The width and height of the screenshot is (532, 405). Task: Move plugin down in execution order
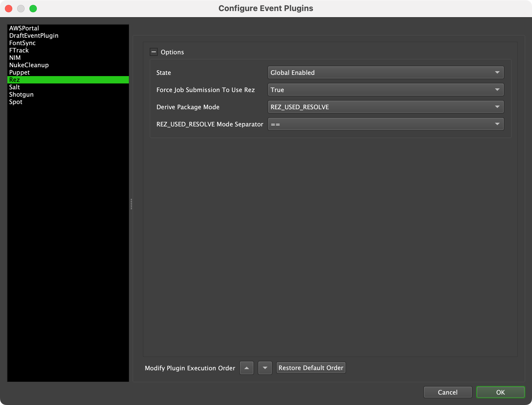(x=265, y=368)
